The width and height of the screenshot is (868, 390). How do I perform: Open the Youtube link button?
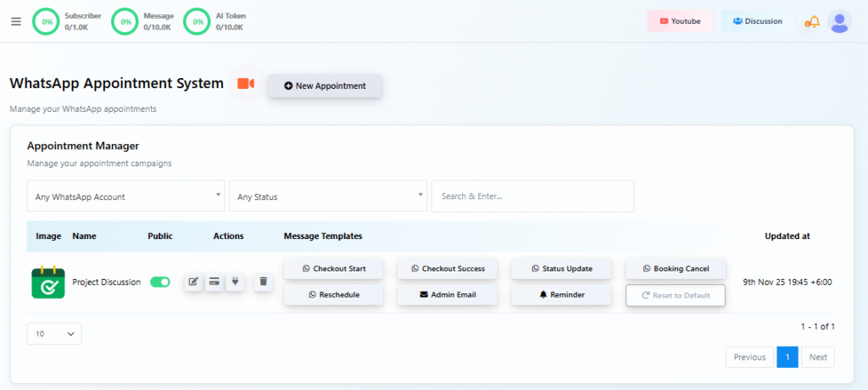click(x=681, y=21)
